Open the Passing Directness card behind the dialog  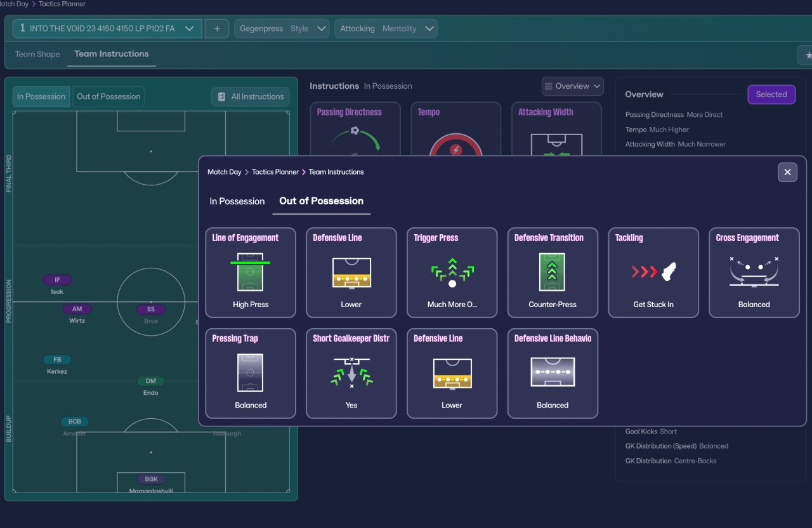click(x=355, y=128)
